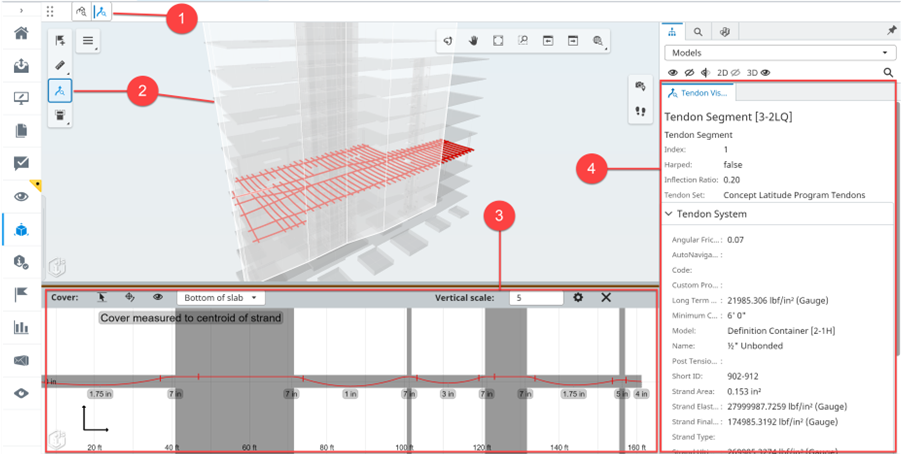Close the tendon profile view panel
The height and width of the screenshot is (454, 901).
tap(606, 298)
